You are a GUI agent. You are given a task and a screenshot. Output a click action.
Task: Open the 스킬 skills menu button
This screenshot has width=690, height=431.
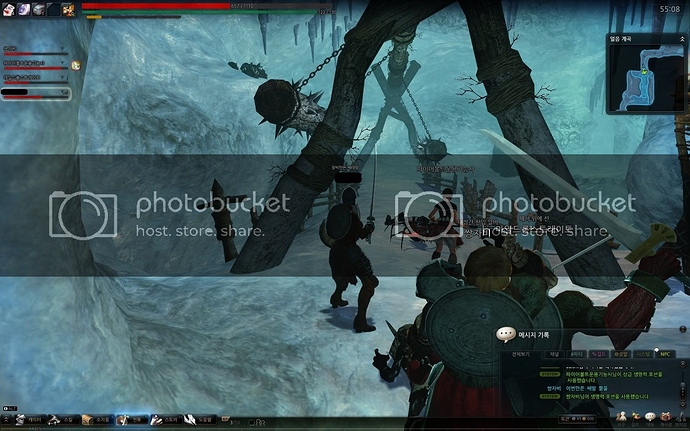(64, 420)
